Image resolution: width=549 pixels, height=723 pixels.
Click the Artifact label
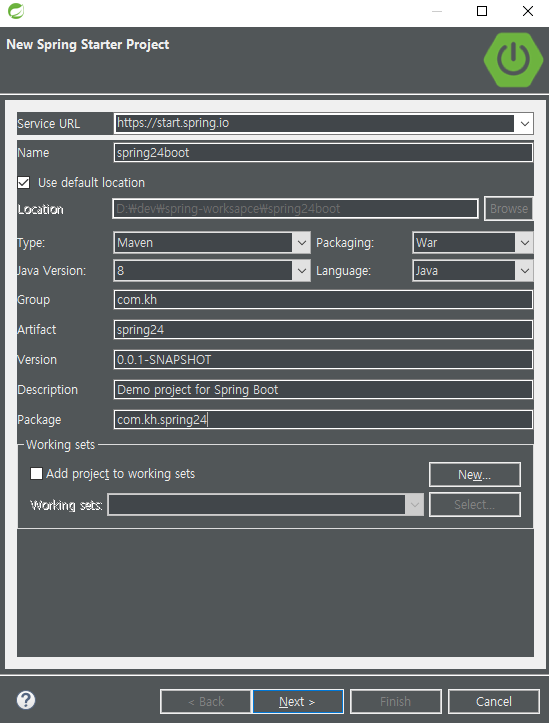[36, 330]
